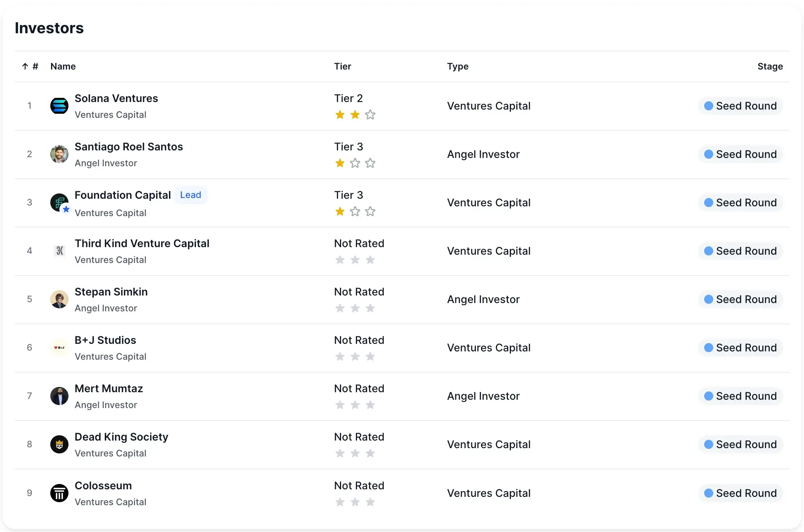Click the Stage column header
Image resolution: width=804 pixels, height=532 pixels.
point(770,66)
